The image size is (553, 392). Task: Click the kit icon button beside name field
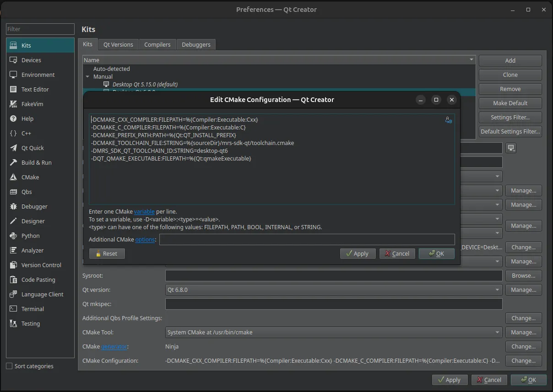511,148
